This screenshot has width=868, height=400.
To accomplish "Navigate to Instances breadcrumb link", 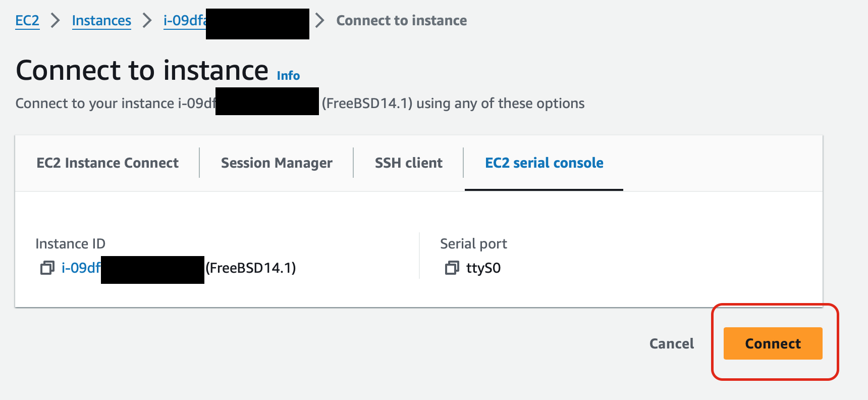I will pyautogui.click(x=101, y=21).
